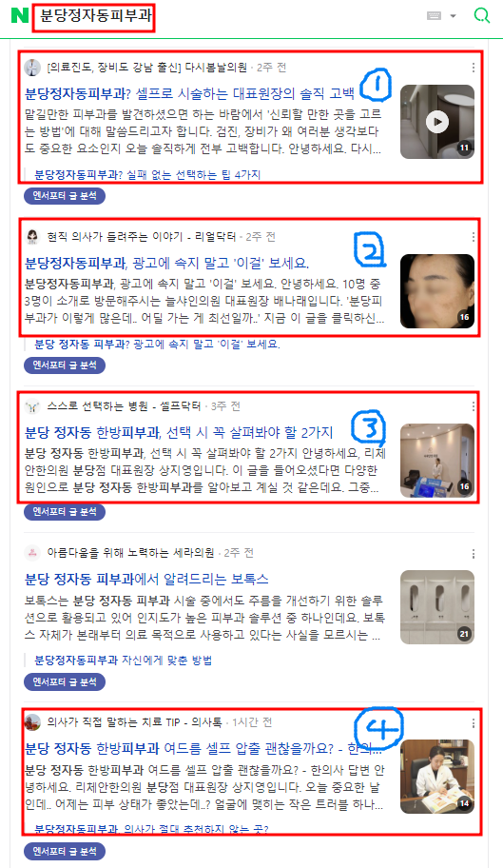
Task: Click the 리얼닥터 blog profile avatar
Action: [32, 237]
